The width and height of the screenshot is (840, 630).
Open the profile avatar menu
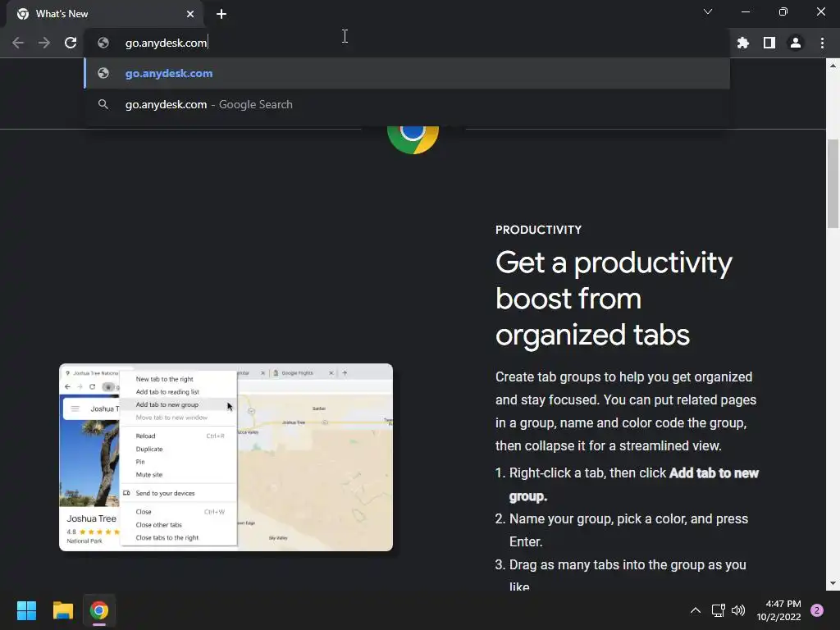click(x=796, y=43)
